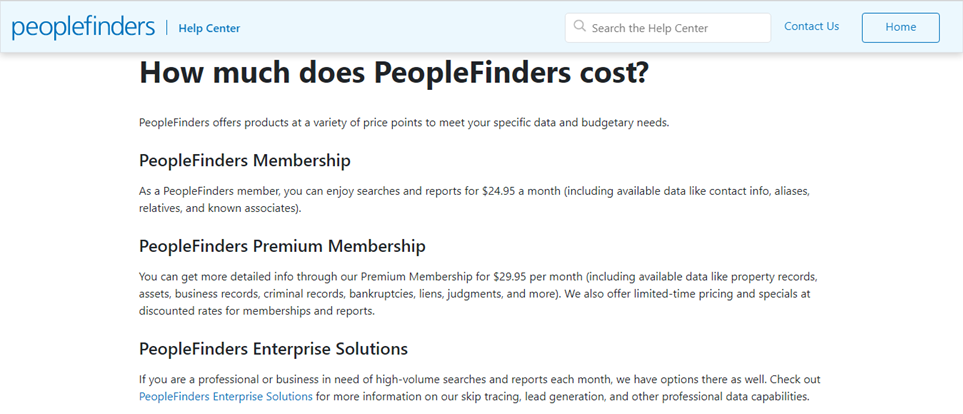Open the Contact Us link
The image size is (963, 414).
coord(811,26)
